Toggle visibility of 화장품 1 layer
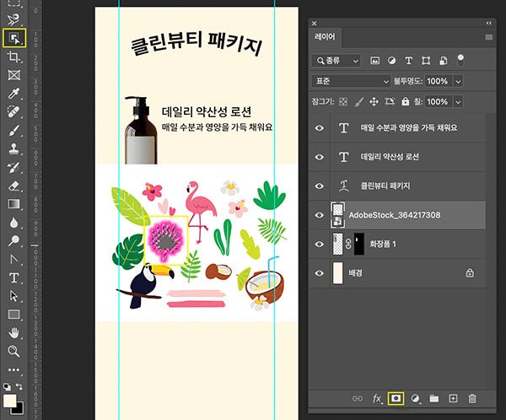Viewport: 506px width, 420px height. coord(320,245)
